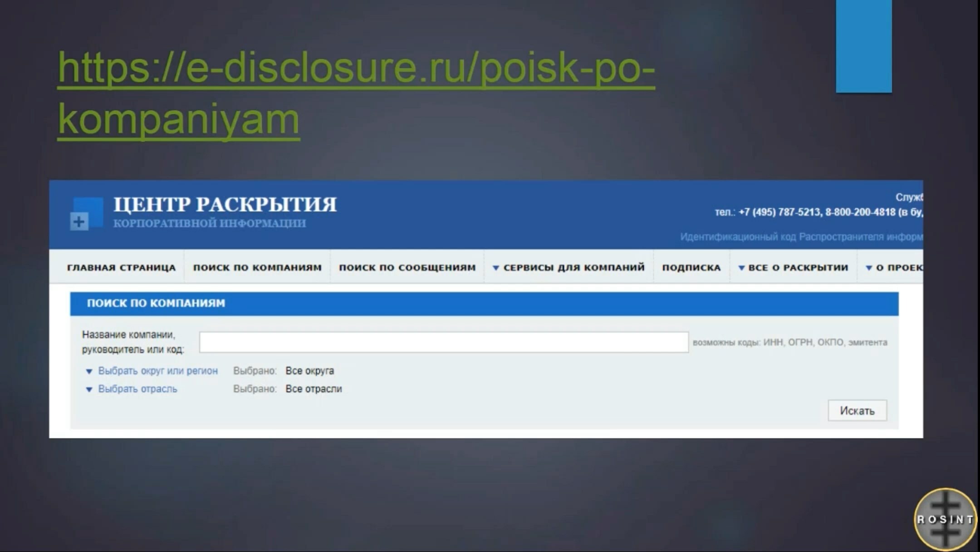Open the Главная страница menu item
The image size is (980, 552).
(121, 267)
